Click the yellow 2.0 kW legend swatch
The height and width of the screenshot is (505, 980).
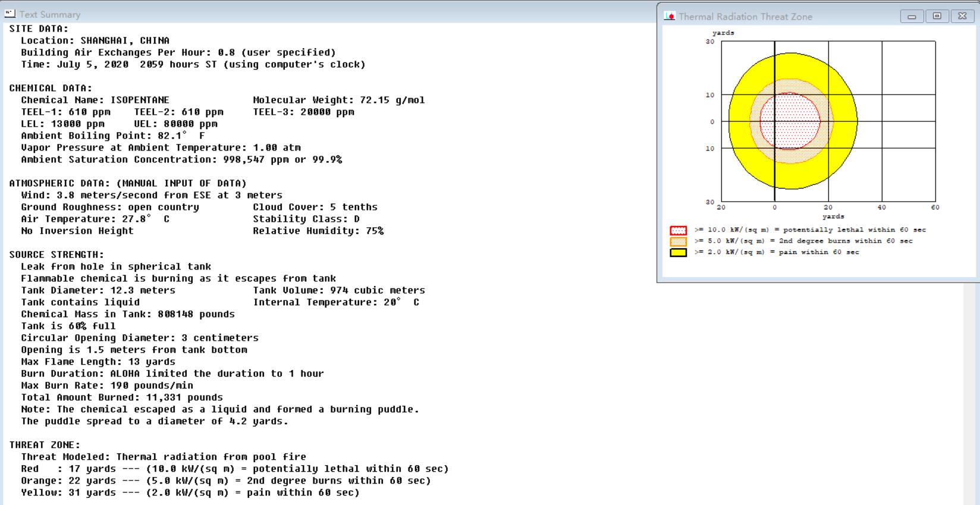click(679, 252)
